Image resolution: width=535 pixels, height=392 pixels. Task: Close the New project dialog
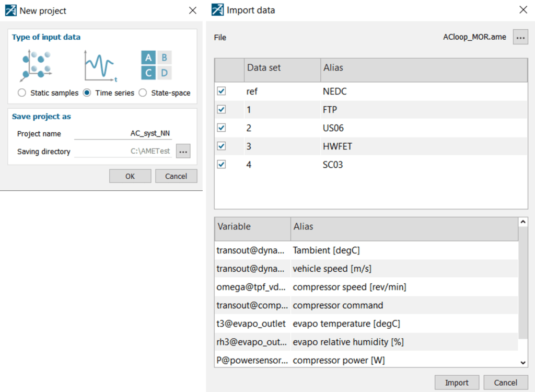click(193, 10)
